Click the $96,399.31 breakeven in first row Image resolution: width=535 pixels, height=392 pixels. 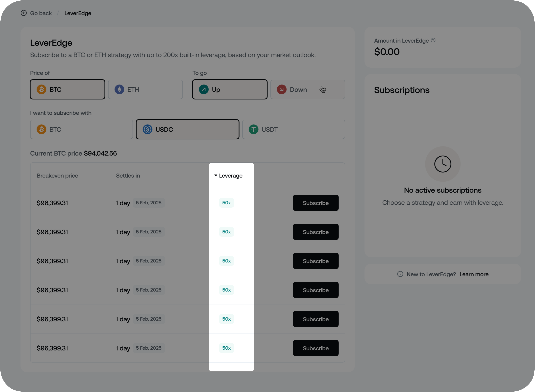52,203
